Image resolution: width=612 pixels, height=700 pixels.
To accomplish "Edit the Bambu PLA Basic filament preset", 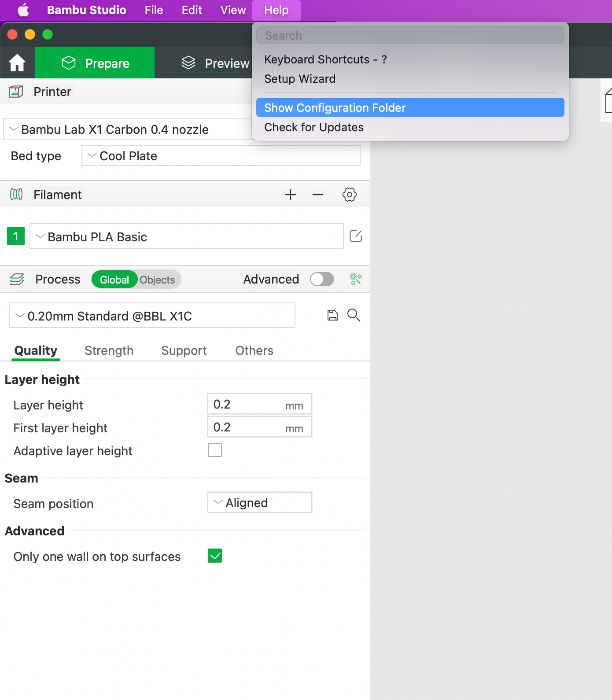I will point(355,236).
